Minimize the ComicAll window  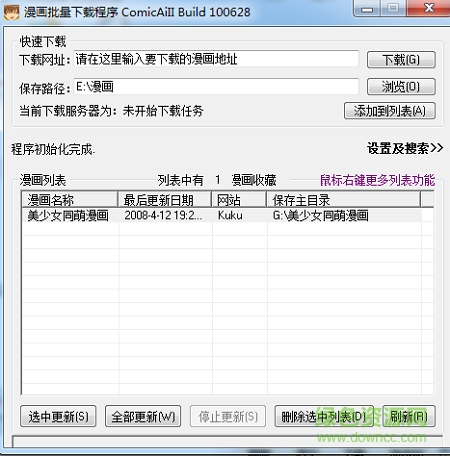click(367, 8)
